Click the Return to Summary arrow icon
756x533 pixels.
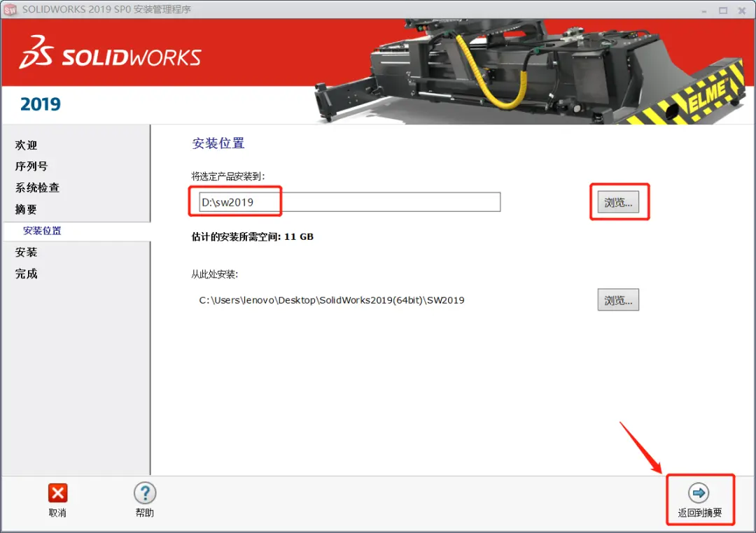[x=699, y=493]
